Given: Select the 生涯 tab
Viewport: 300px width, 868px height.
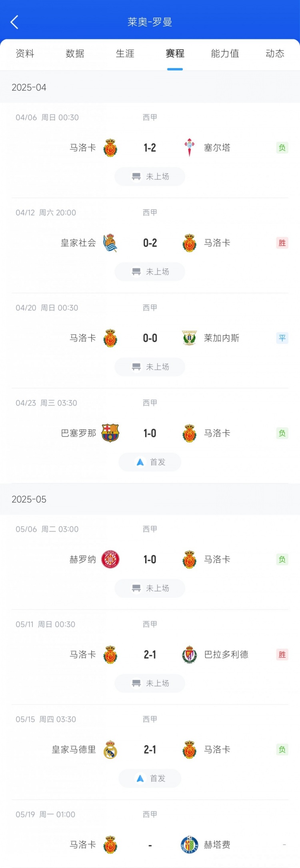Looking at the screenshot, I should tap(125, 54).
